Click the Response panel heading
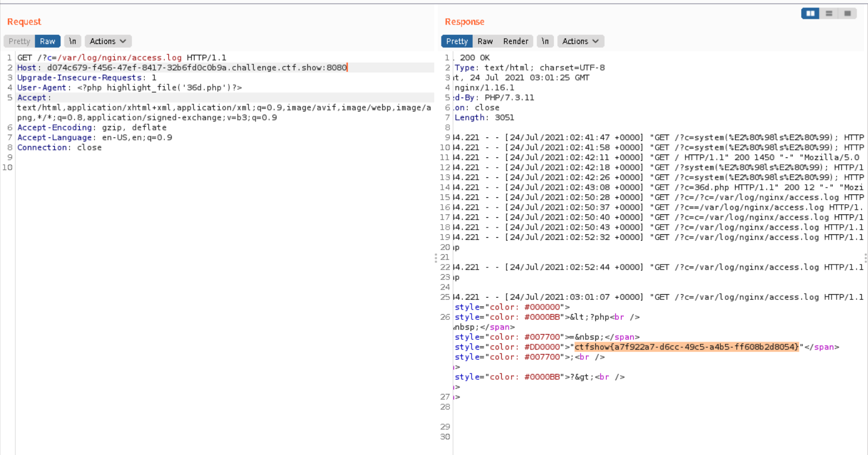 tap(464, 22)
